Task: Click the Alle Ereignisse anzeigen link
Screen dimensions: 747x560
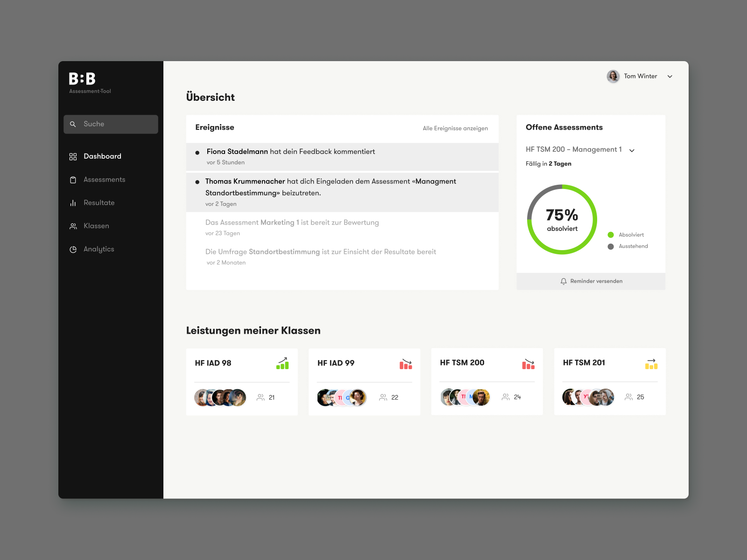Action: (x=455, y=128)
